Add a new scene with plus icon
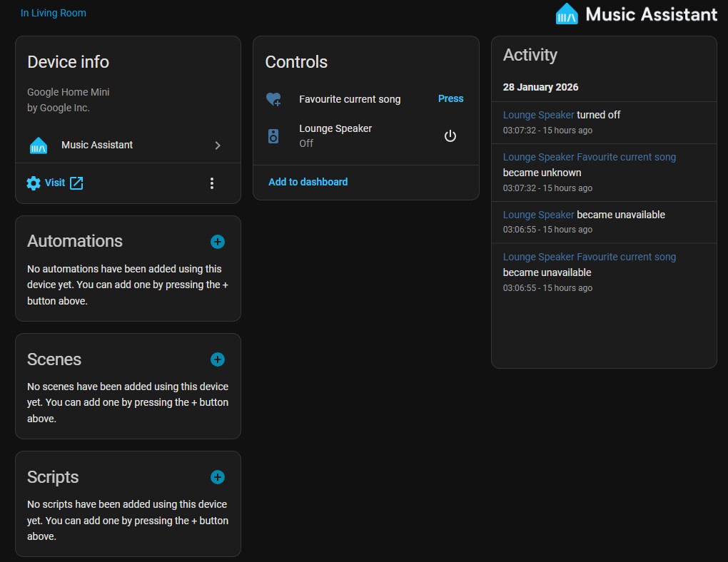This screenshot has width=728, height=562. [x=218, y=359]
